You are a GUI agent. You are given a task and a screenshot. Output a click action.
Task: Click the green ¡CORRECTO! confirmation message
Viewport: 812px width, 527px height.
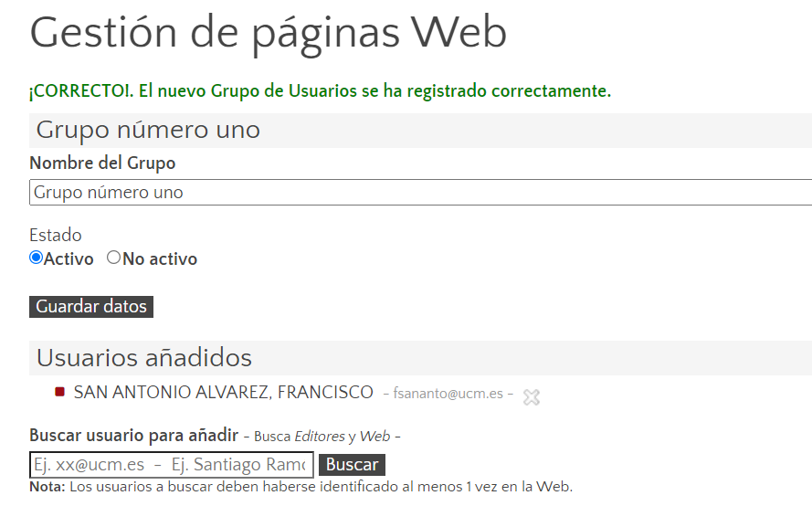(x=320, y=91)
